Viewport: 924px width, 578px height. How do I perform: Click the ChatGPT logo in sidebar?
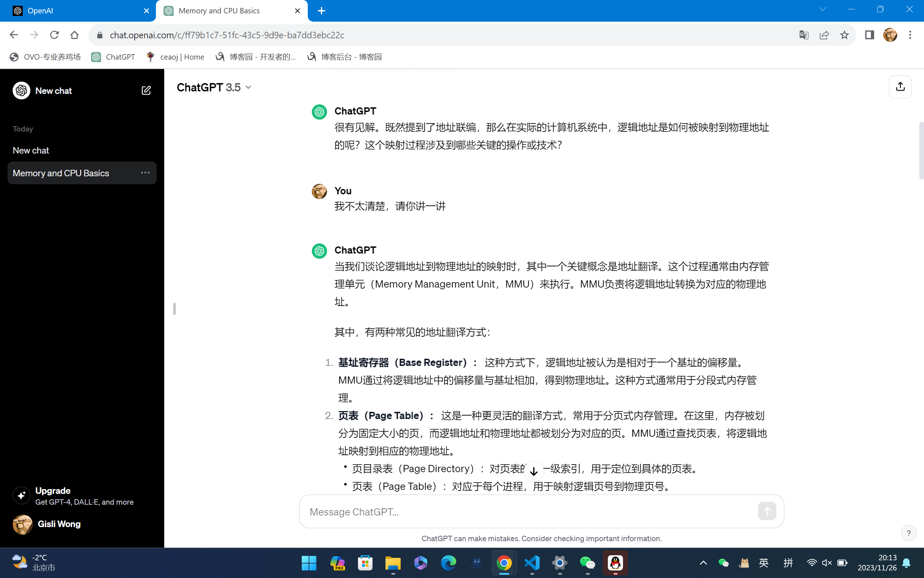21,91
